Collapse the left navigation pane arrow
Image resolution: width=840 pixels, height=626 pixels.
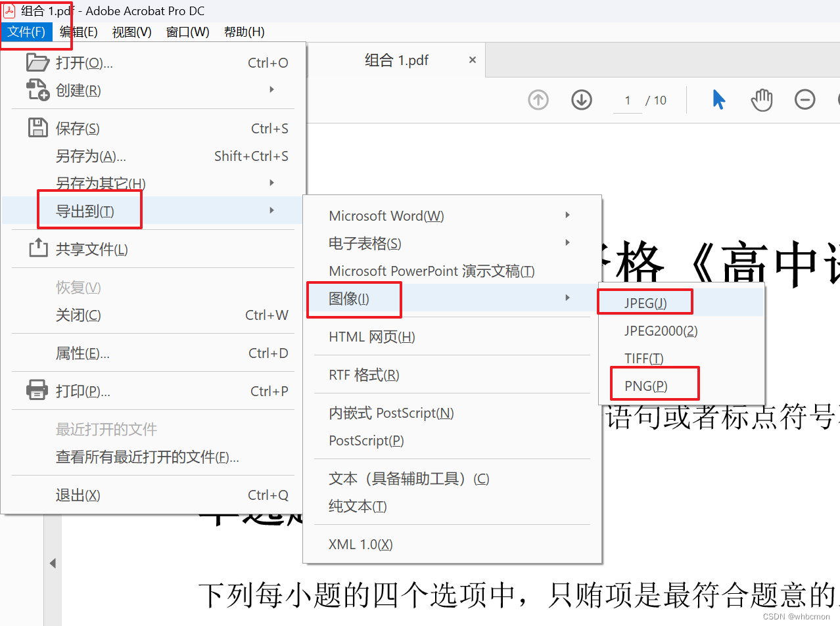(53, 563)
